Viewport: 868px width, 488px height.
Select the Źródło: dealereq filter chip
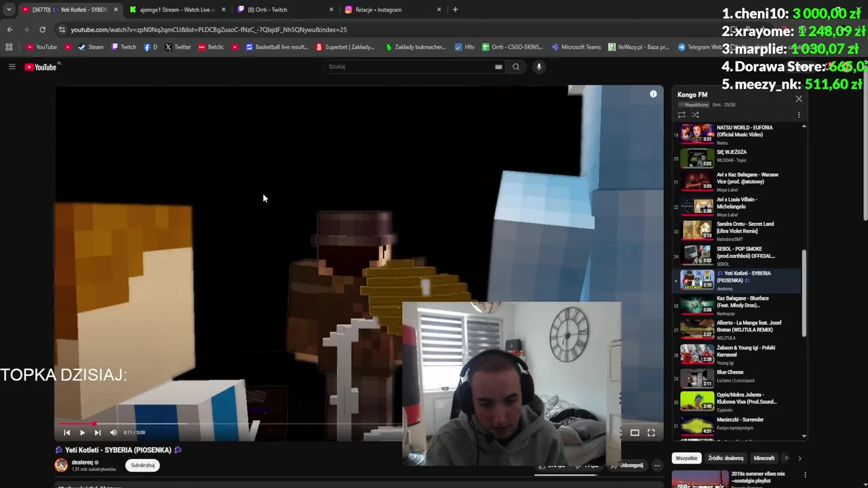click(726, 458)
